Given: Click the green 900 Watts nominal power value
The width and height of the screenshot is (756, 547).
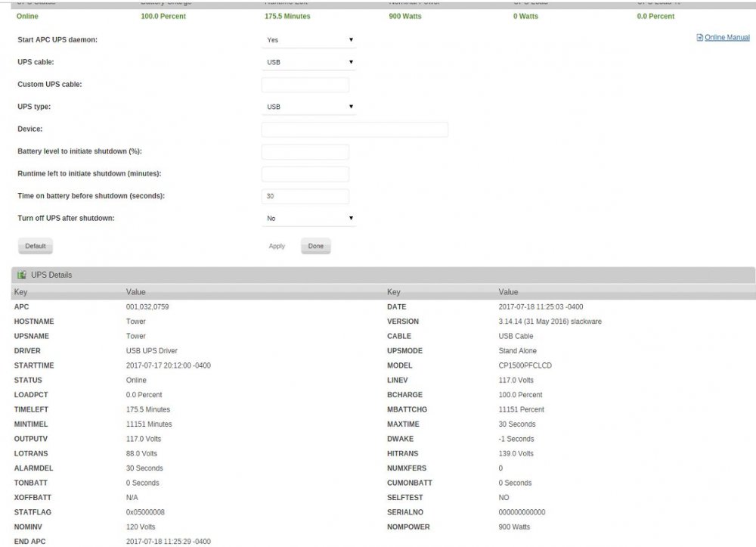Looking at the screenshot, I should point(405,17).
